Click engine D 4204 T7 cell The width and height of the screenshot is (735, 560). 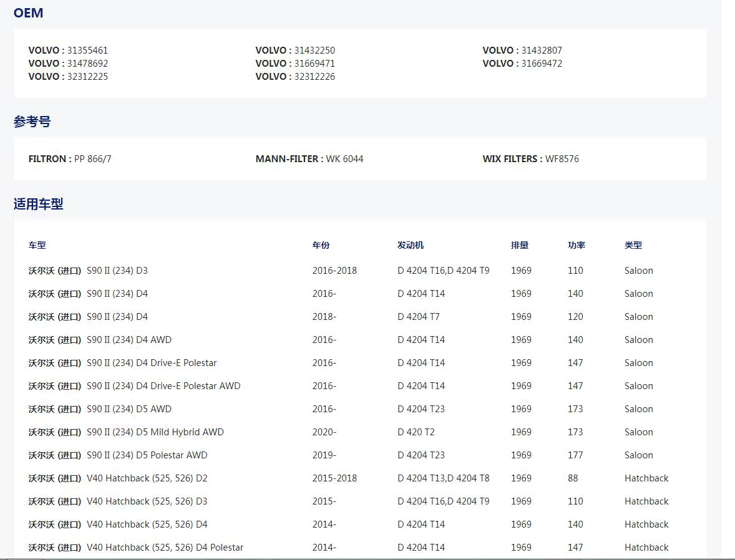click(419, 317)
